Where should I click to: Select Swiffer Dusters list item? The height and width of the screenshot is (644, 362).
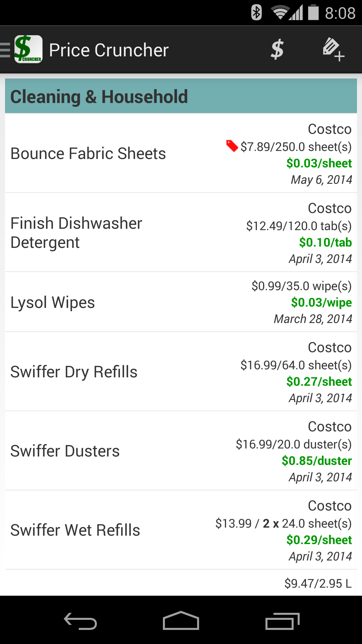pyautogui.click(x=65, y=451)
